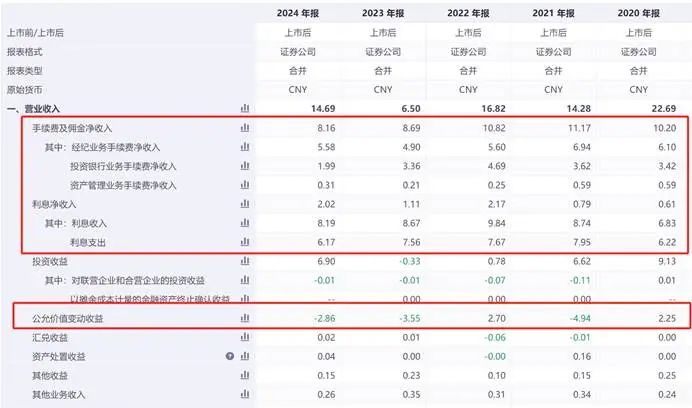Screen dimensions: 692x408
Task: Click 2021 营业收入 value 14.28
Action: click(x=579, y=109)
